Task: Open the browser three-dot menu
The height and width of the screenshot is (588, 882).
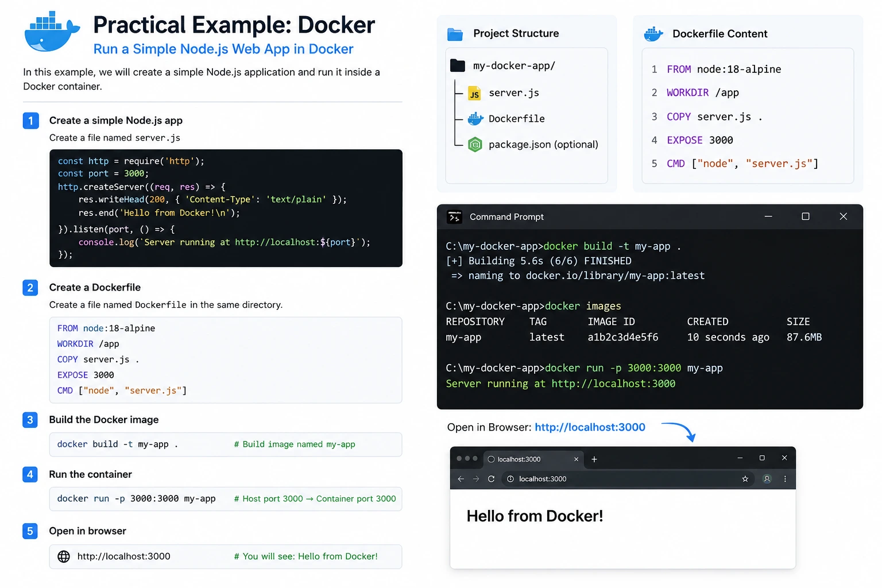Action: pyautogui.click(x=785, y=479)
